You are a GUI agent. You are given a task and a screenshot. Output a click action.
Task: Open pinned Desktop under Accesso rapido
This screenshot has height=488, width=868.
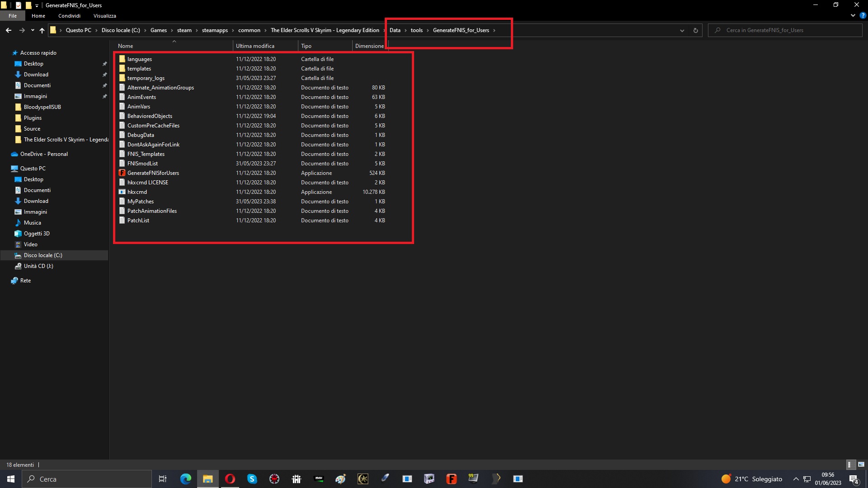pos(33,64)
